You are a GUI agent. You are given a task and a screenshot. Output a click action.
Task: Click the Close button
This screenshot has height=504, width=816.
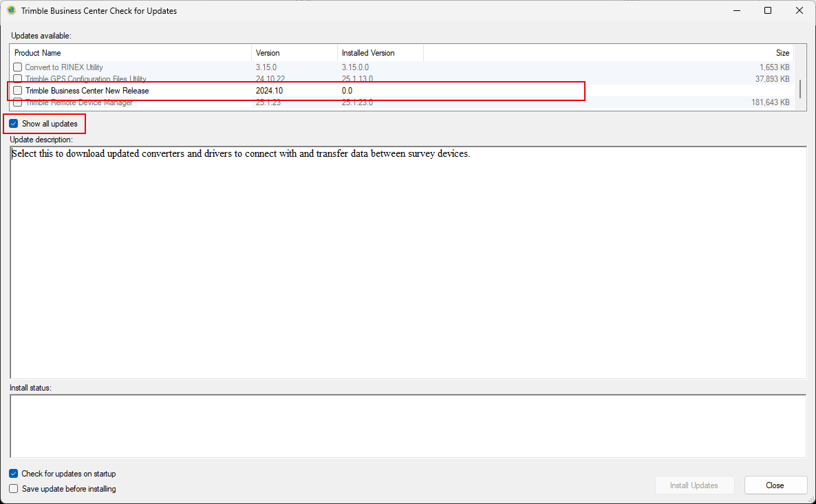click(x=775, y=485)
